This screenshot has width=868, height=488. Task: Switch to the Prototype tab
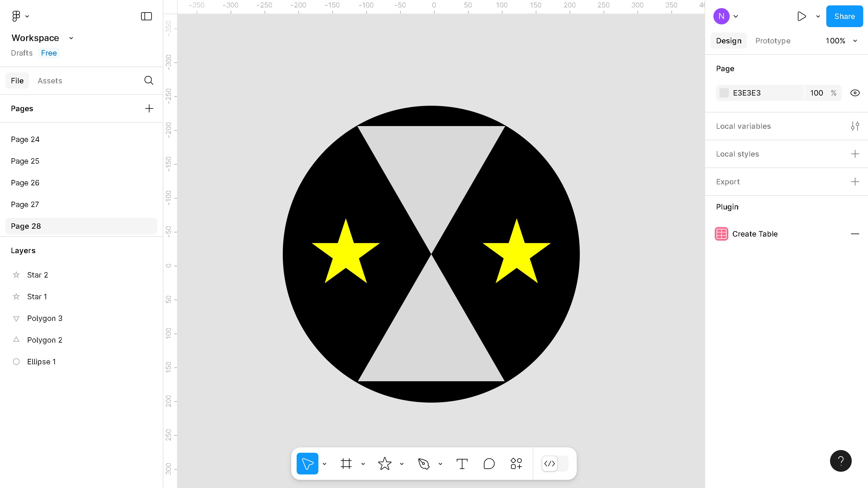(x=773, y=41)
